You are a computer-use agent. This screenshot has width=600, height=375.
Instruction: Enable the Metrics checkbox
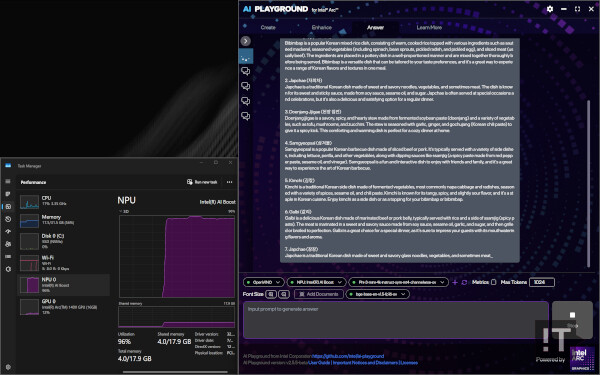(x=494, y=282)
